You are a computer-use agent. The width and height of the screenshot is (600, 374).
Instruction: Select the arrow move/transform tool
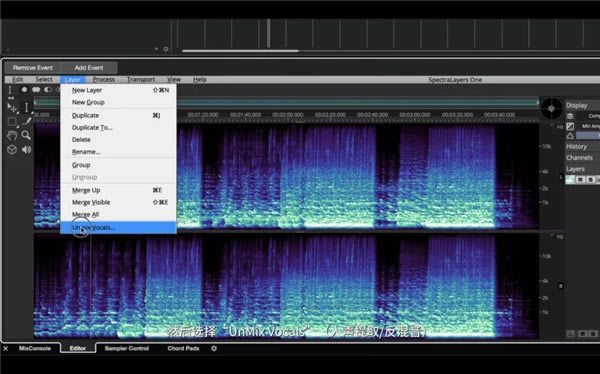tap(12, 108)
